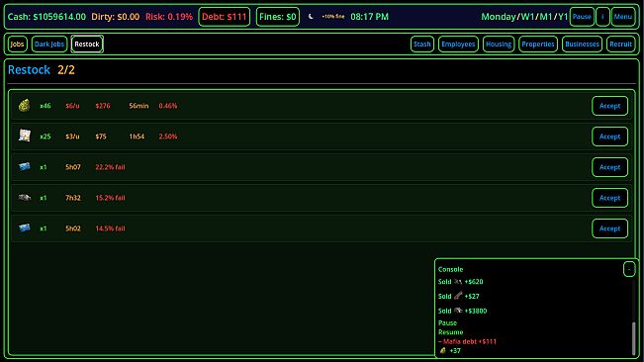Click the +10% fine label
Image resolution: width=644 pixels, height=362 pixels.
pos(333,17)
